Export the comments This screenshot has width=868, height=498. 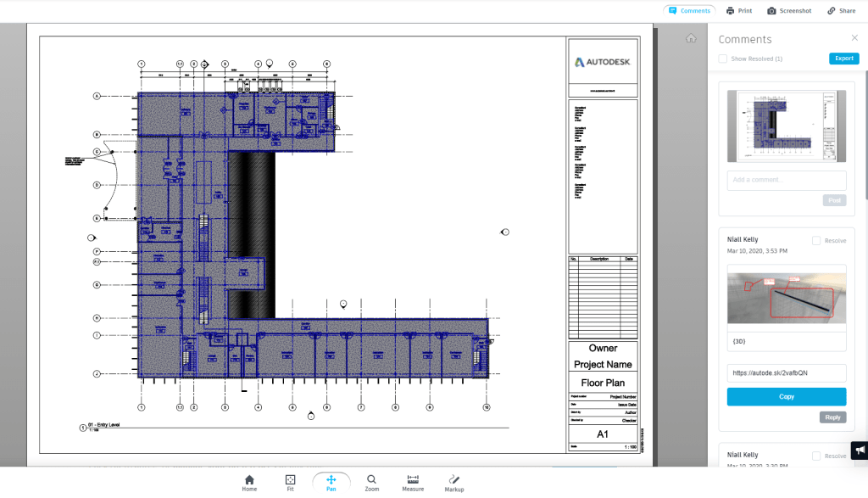tap(843, 58)
